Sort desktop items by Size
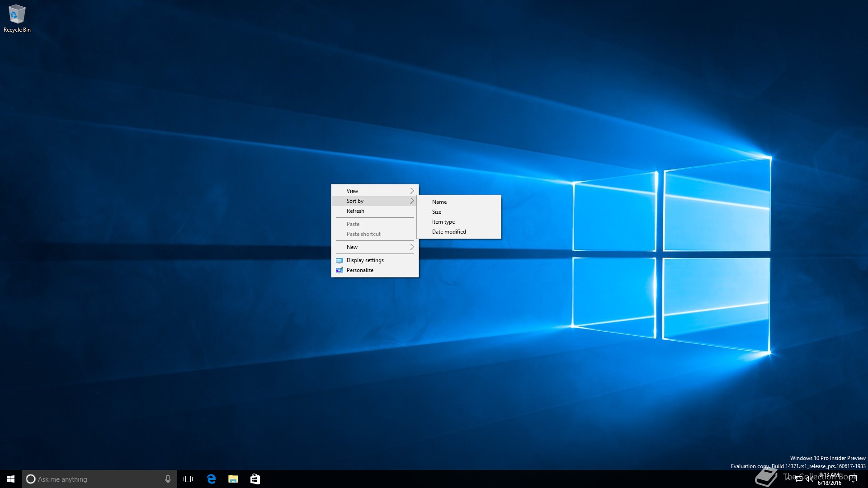Screen dimensions: 868x488 436,212
